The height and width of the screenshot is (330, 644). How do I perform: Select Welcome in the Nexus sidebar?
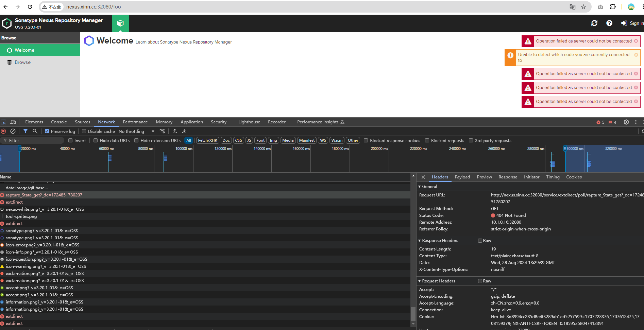pyautogui.click(x=40, y=50)
